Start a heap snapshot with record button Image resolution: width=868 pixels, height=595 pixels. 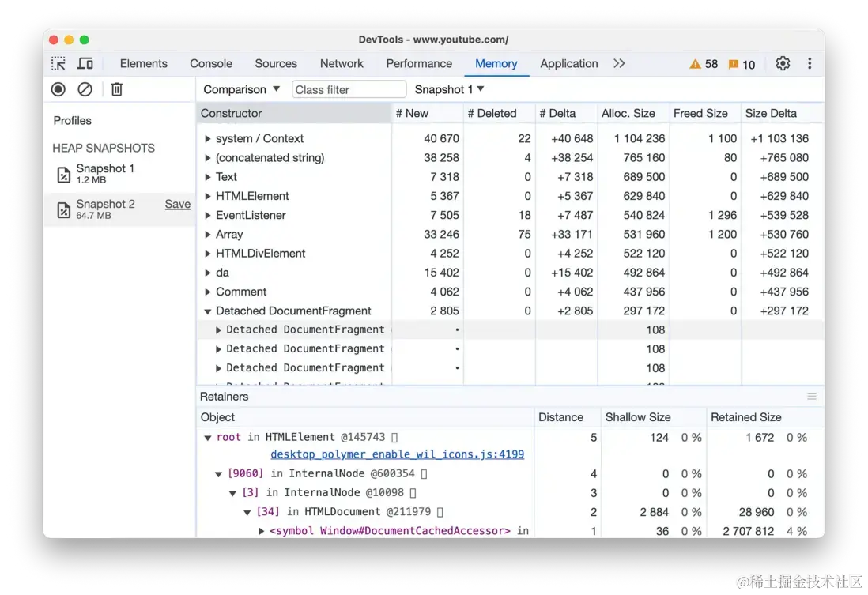click(x=58, y=89)
